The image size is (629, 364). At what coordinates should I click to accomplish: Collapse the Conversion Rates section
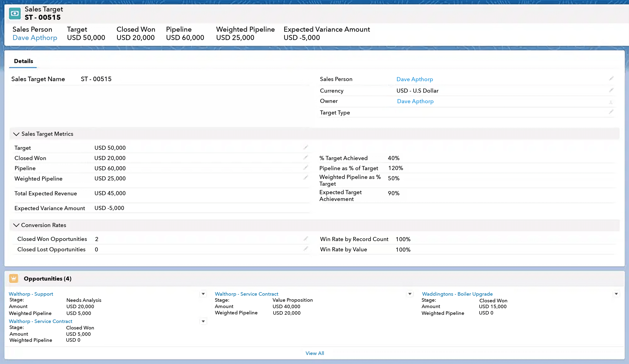pos(16,225)
